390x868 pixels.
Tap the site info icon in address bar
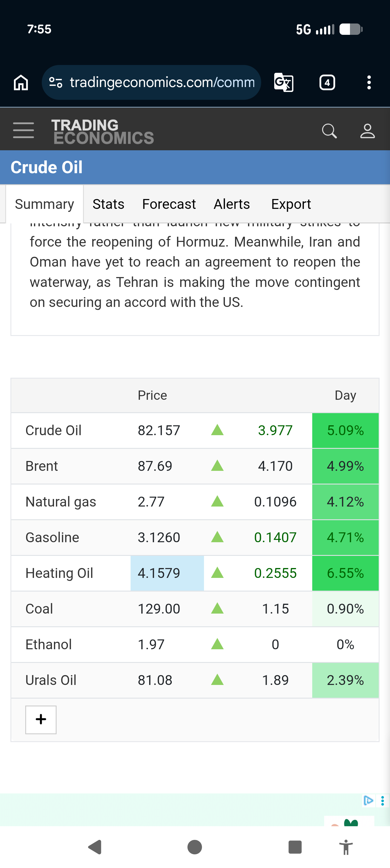pyautogui.click(x=56, y=82)
